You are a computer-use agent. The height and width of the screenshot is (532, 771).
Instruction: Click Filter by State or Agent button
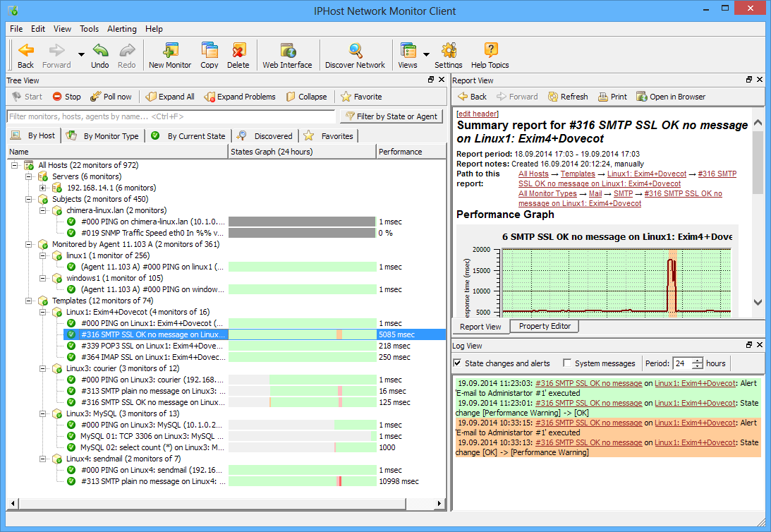(391, 116)
